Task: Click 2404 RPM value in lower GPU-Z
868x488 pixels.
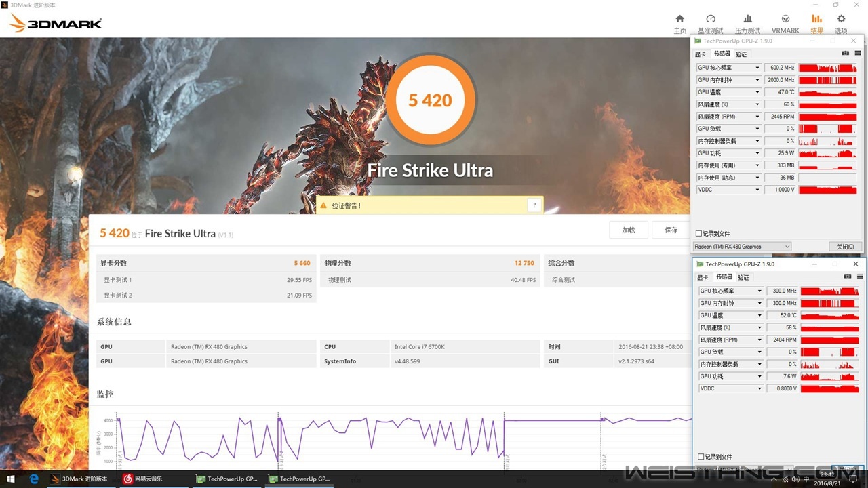Action: [x=784, y=340]
